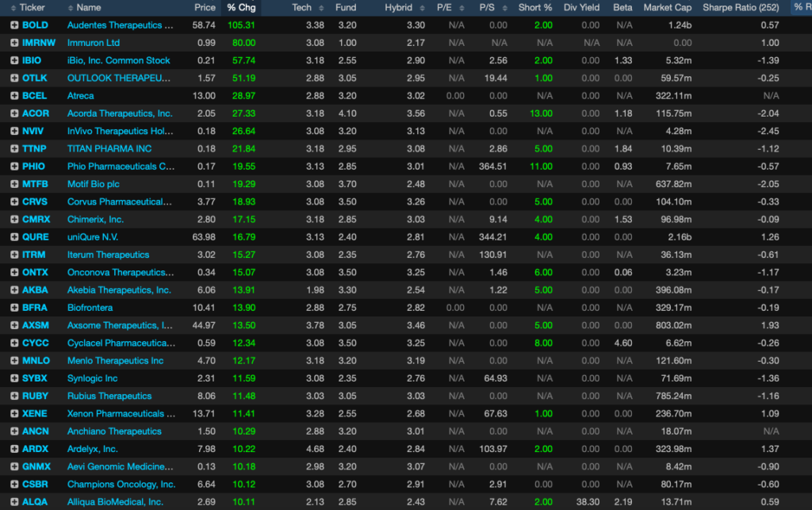Expand the AXSM row details
812x510 pixels.
(x=14, y=325)
